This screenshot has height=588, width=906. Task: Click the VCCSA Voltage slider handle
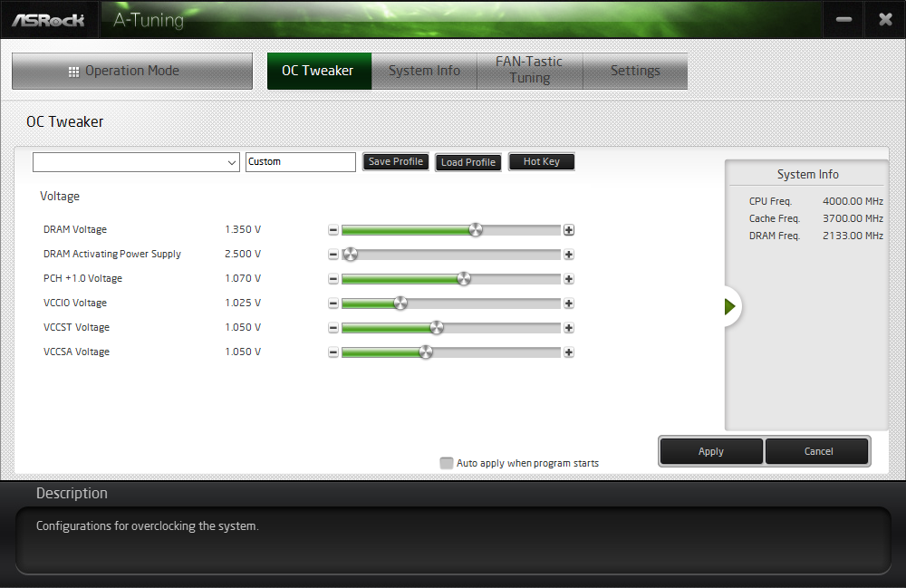[426, 352]
